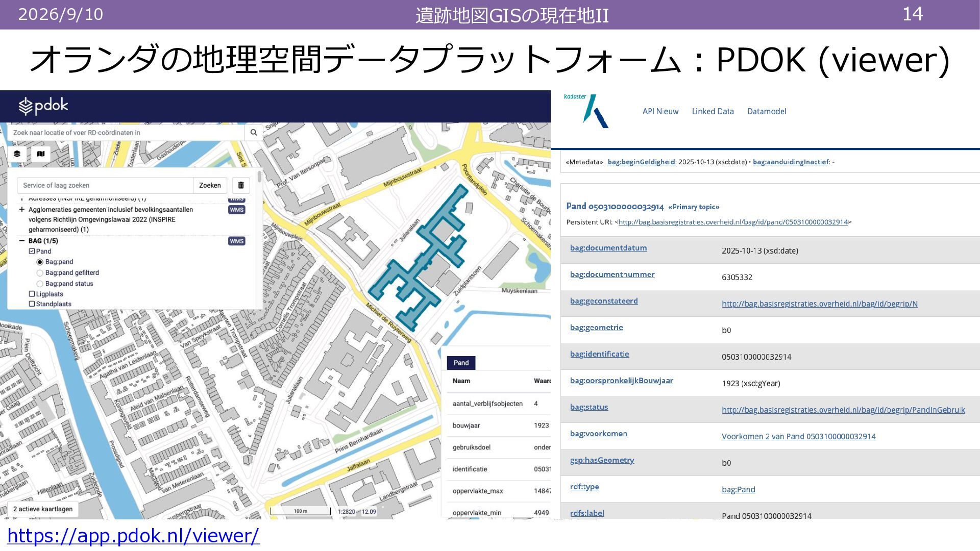Enable the Ligplaats checkbox

pyautogui.click(x=32, y=294)
